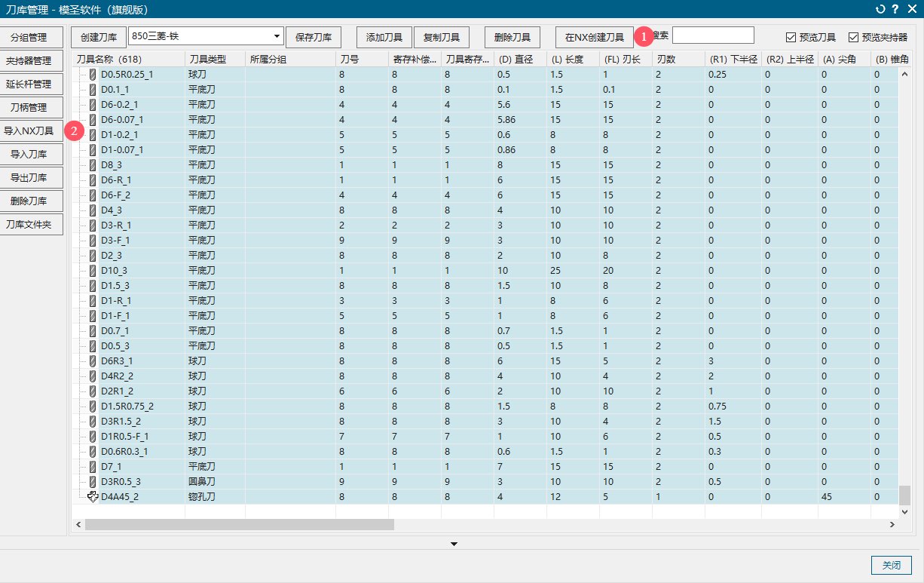924x583 pixels.
Task: Click the vertical scrollbar thumb of the tool list
Action: point(904,495)
